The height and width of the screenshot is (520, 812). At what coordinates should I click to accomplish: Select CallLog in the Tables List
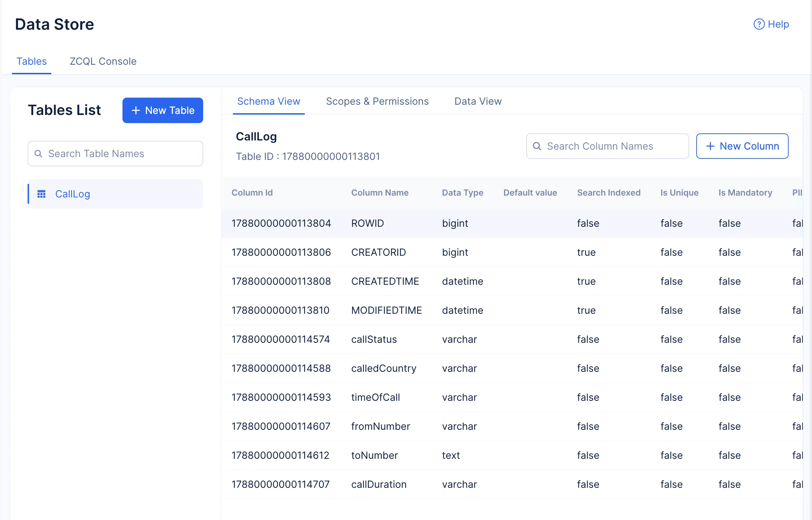click(73, 194)
